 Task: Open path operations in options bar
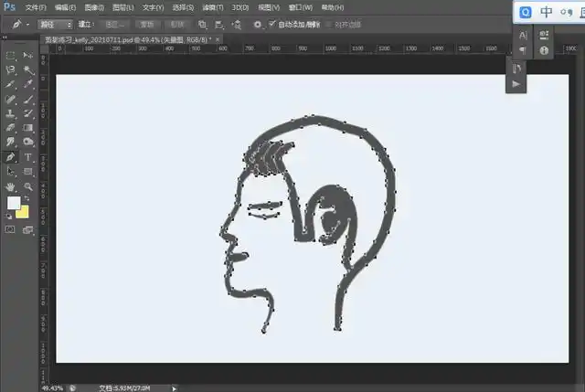[x=202, y=25]
